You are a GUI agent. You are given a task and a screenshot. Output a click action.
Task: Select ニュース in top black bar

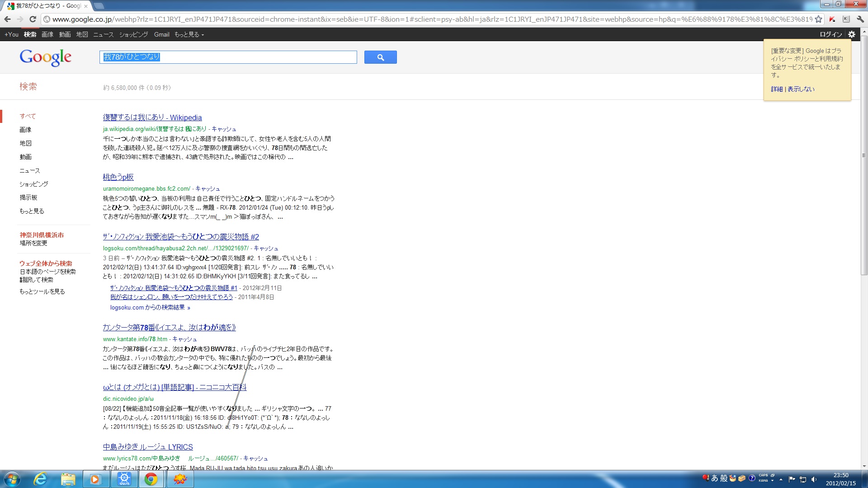pos(104,34)
